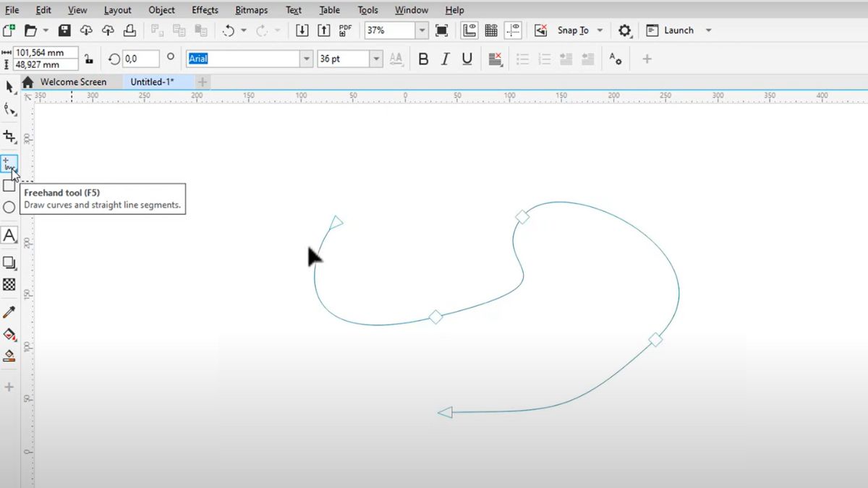This screenshot has width=868, height=488.
Task: Select the Crop tool
Action: 9,136
